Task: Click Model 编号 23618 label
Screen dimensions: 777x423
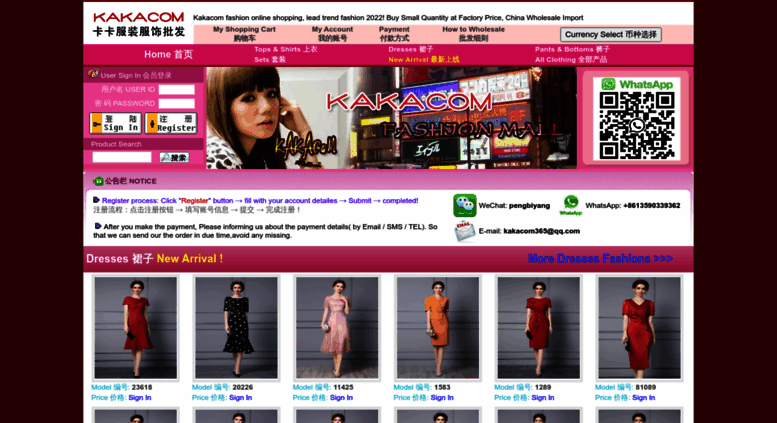Action: 121,387
